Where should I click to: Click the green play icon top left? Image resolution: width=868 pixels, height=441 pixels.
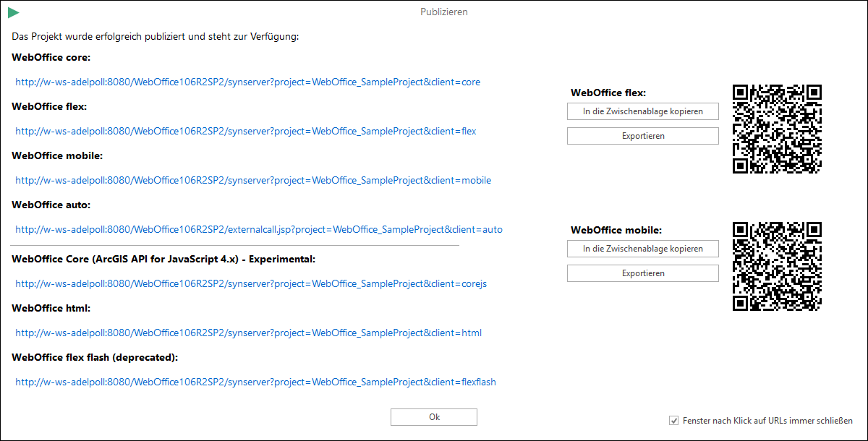coord(14,12)
